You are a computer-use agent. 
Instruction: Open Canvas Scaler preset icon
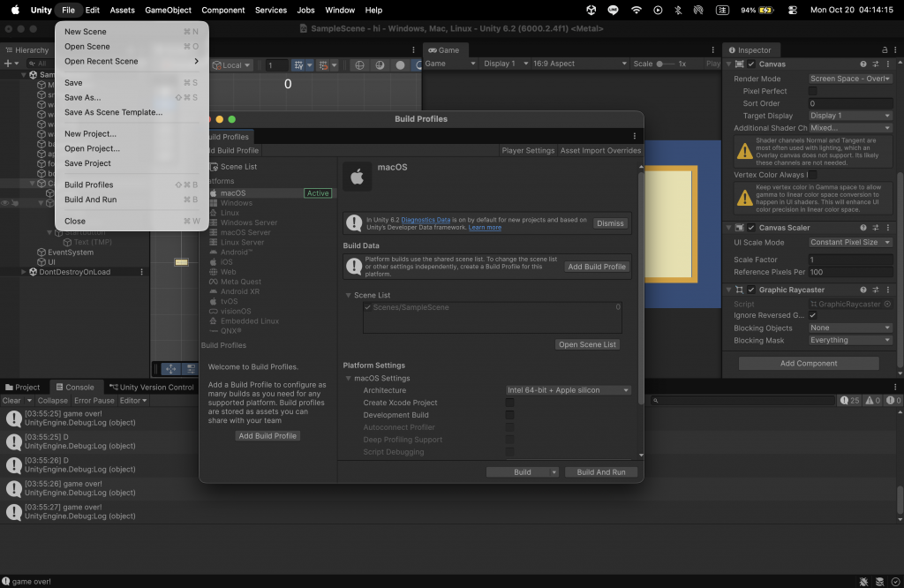(875, 228)
